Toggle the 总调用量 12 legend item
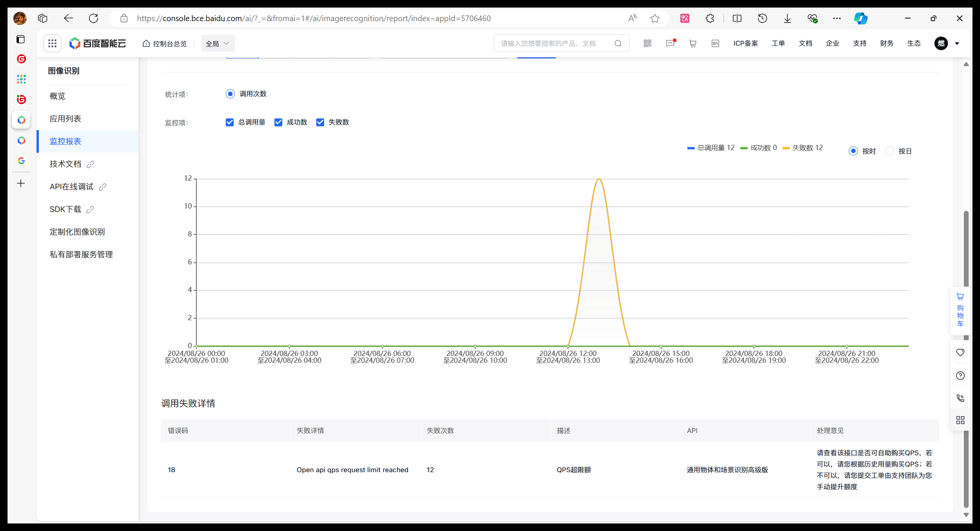 [710, 148]
